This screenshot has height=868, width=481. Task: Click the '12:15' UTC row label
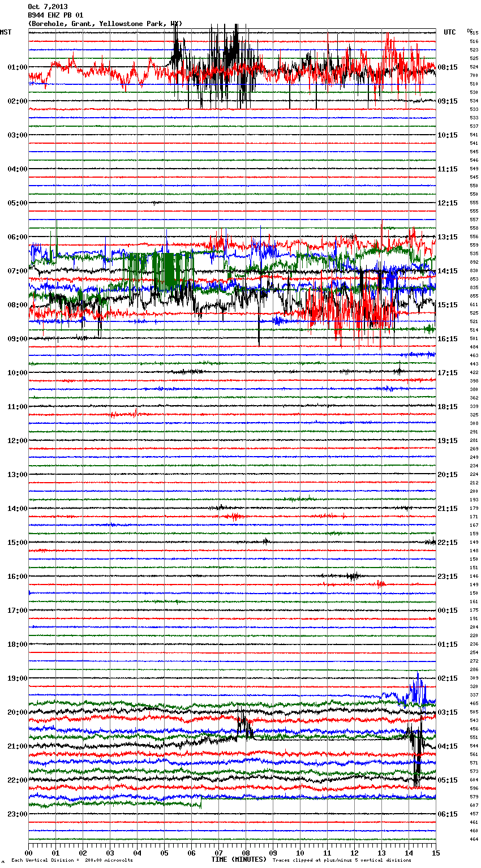point(448,203)
